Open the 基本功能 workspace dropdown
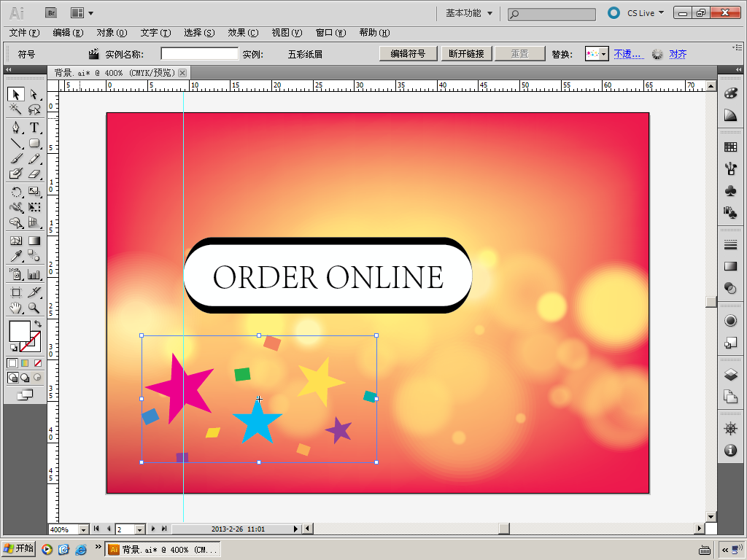This screenshot has width=747, height=560. pyautogui.click(x=469, y=13)
